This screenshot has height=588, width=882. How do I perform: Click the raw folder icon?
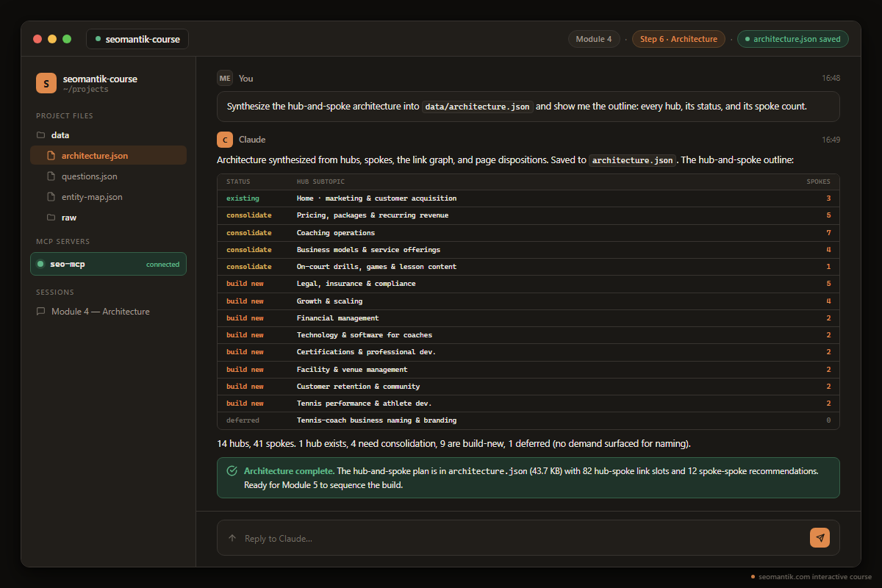pos(51,218)
